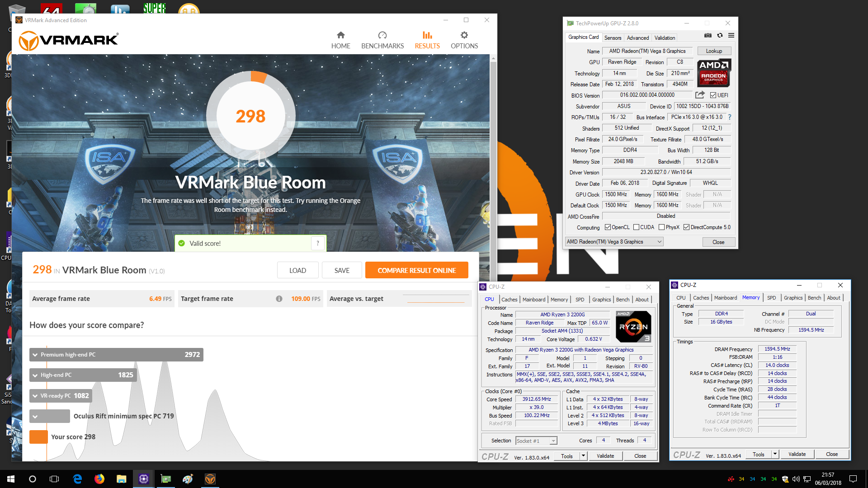
Task: Click the volume speaker icon in the system tray
Action: coord(796,479)
